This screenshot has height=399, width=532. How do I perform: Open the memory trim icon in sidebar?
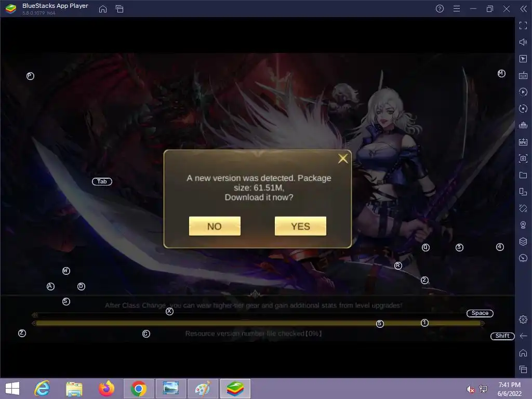click(523, 125)
